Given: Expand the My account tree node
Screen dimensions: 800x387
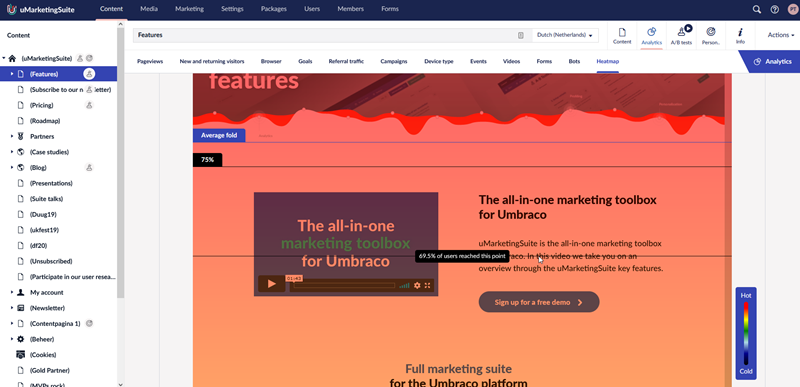Looking at the screenshot, I should click(x=12, y=292).
